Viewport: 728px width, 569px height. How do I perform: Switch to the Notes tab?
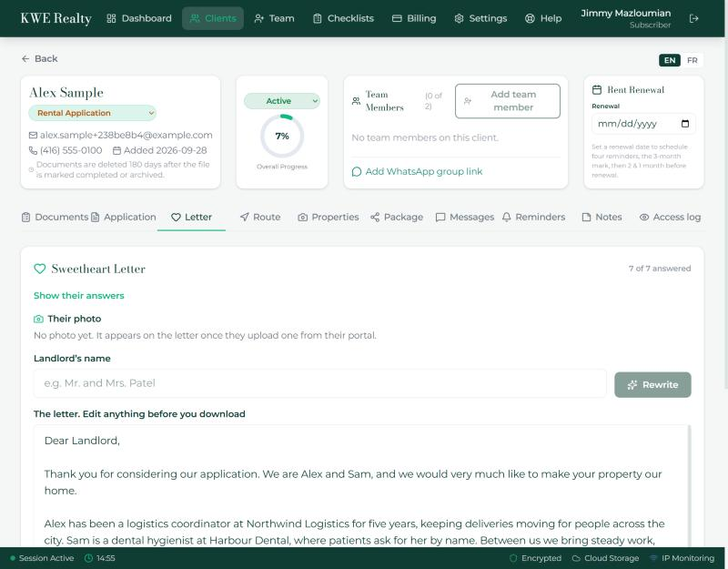pyautogui.click(x=602, y=218)
